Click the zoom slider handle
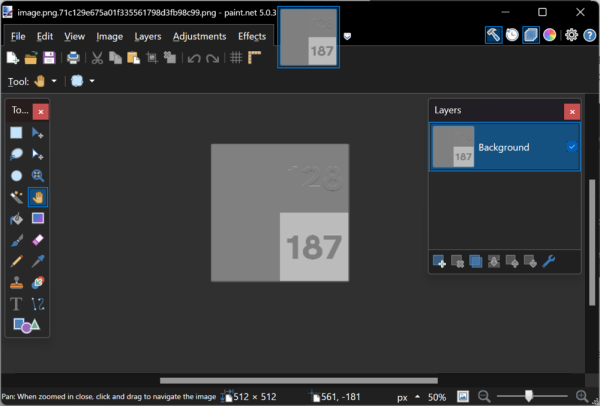 coord(528,396)
